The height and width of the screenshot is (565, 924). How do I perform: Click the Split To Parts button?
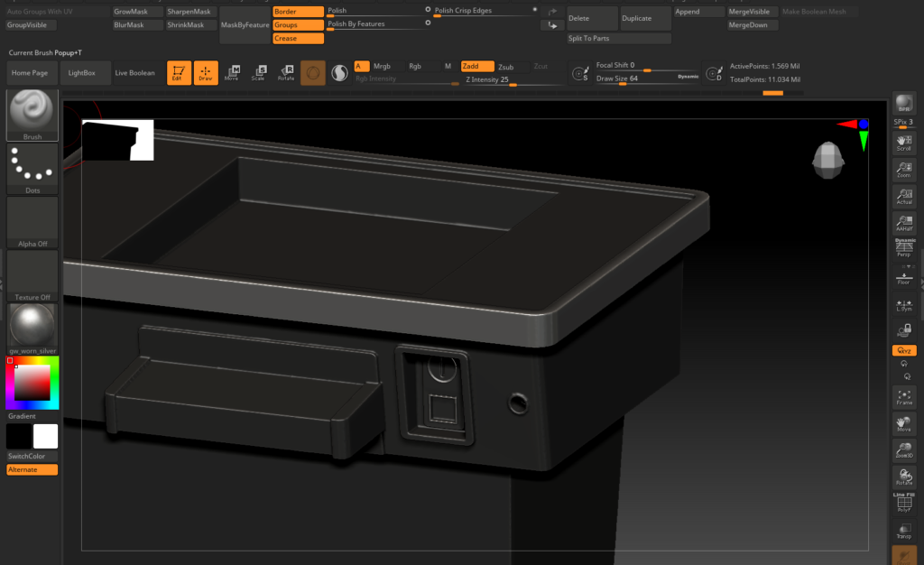pyautogui.click(x=619, y=38)
